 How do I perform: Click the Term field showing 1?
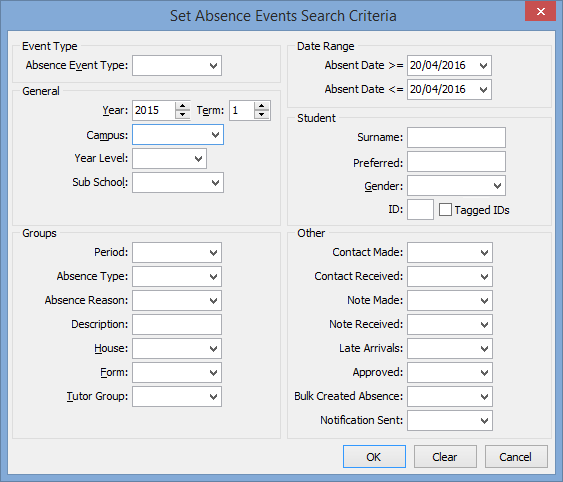click(x=242, y=110)
